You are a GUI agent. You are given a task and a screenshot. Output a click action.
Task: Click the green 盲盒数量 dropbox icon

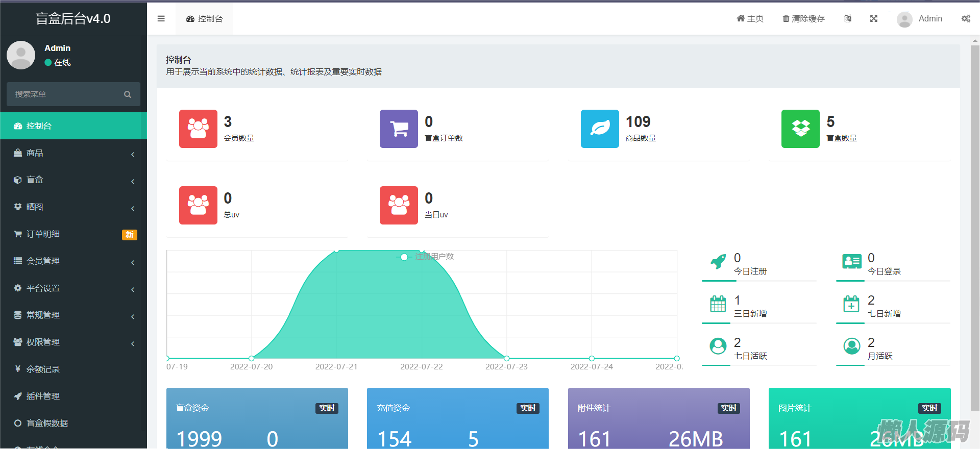point(800,129)
